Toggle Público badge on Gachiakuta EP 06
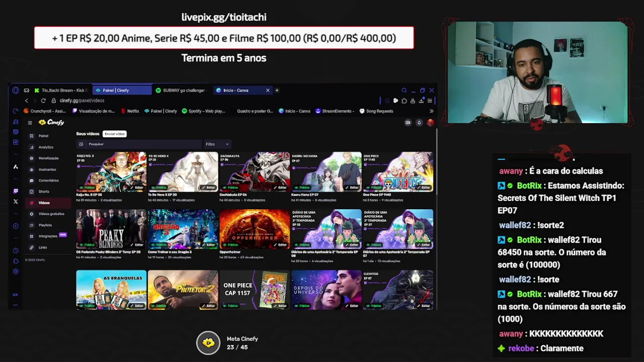 pos(230,188)
